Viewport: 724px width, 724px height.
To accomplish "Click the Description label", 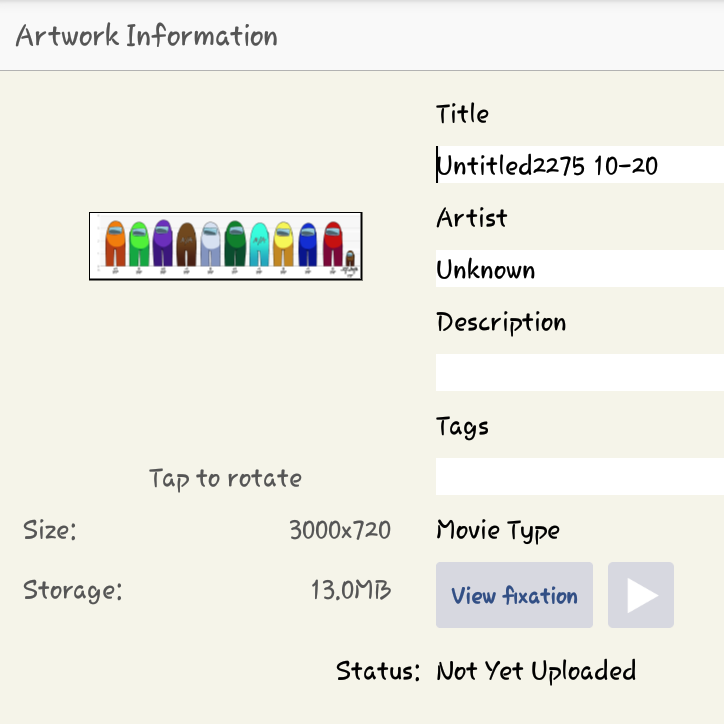I will [501, 322].
